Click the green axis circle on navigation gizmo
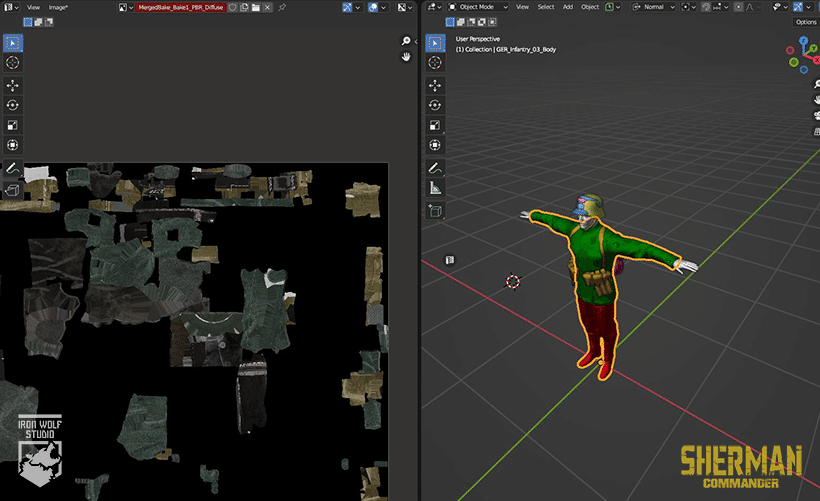The width and height of the screenshot is (820, 501). click(x=794, y=62)
